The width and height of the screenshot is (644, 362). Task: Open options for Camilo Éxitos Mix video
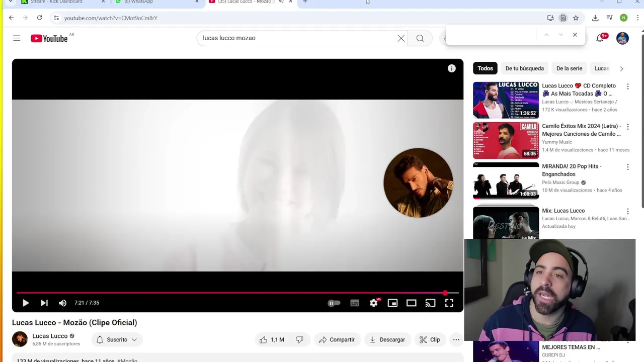click(x=628, y=127)
